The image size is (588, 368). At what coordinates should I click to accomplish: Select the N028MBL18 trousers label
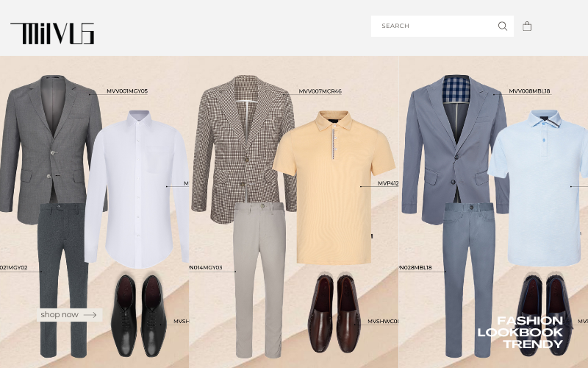coord(415,267)
